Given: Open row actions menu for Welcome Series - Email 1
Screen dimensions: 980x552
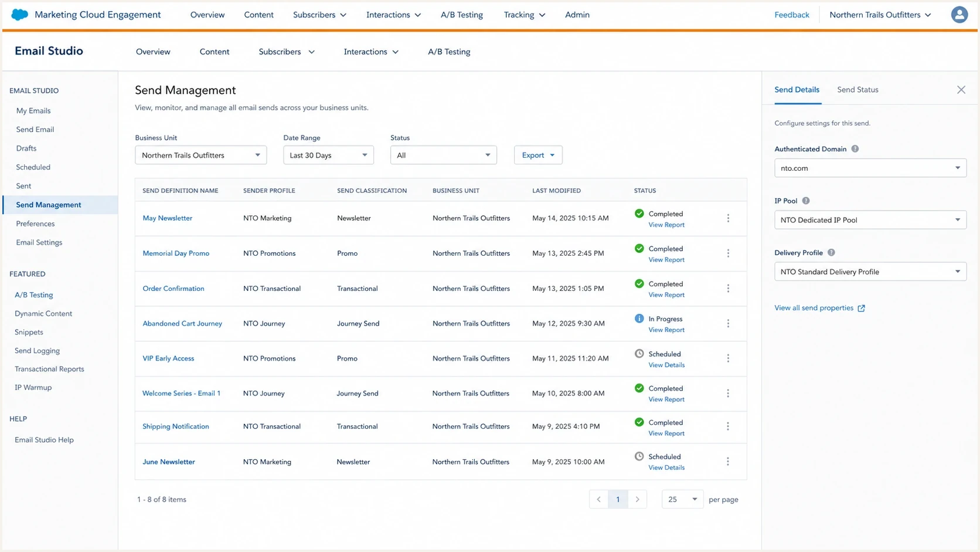Looking at the screenshot, I should (x=728, y=394).
